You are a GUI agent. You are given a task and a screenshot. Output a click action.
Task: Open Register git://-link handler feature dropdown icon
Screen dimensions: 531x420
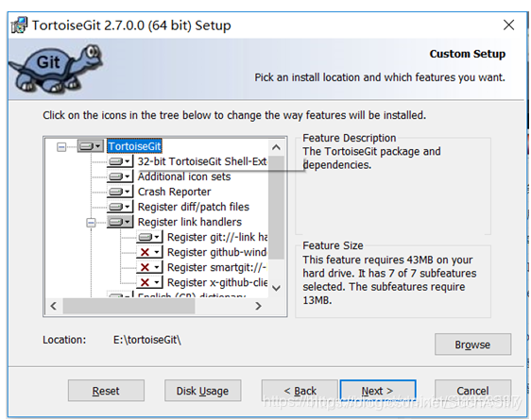pyautogui.click(x=149, y=237)
